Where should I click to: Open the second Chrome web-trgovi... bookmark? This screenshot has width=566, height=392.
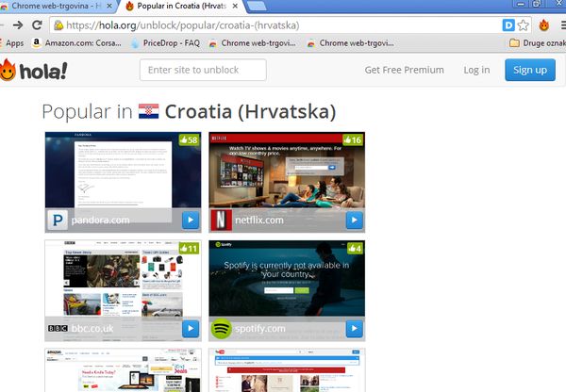(350, 43)
